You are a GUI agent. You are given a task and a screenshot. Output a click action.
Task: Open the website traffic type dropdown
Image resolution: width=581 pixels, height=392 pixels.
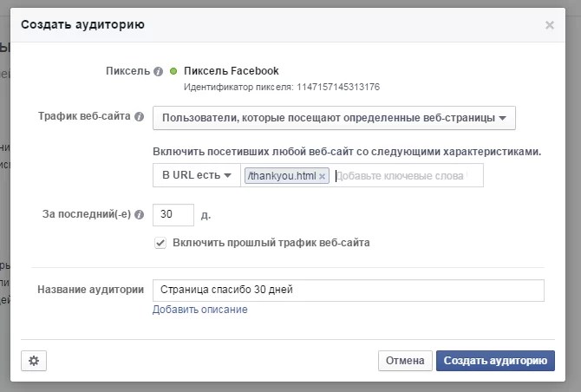pos(334,117)
